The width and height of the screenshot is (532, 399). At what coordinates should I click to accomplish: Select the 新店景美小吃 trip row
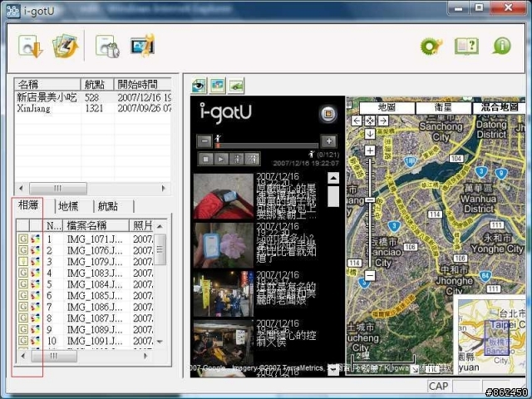tap(92, 98)
